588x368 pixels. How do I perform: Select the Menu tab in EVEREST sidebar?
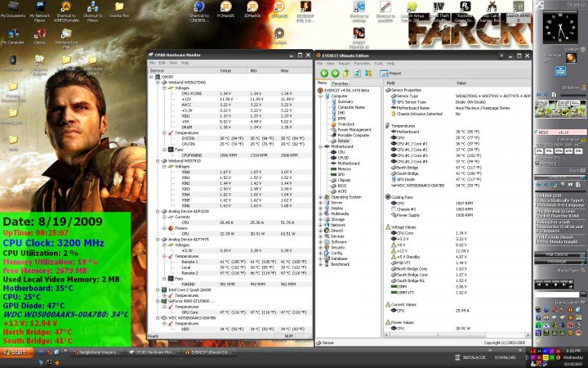(322, 83)
